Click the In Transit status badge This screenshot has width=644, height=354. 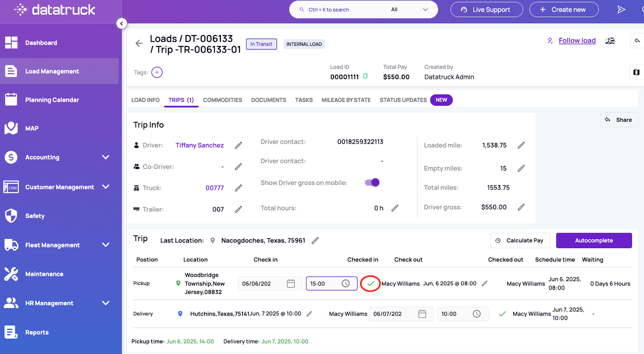261,44
